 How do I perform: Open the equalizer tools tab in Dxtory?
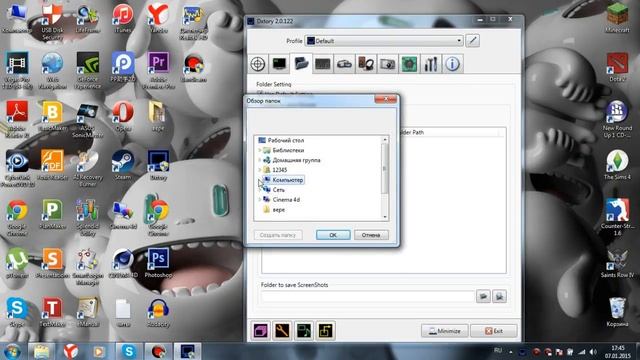click(431, 64)
